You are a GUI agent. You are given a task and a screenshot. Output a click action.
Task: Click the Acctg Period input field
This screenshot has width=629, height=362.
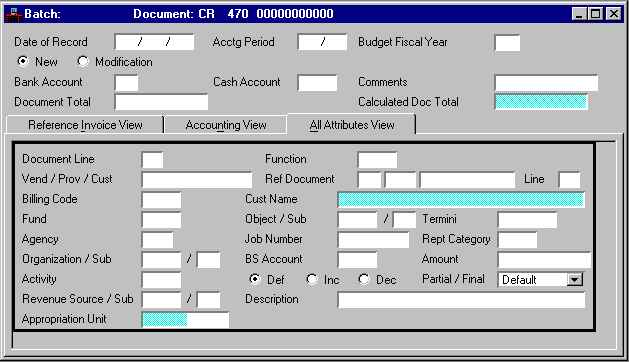pos(322,42)
